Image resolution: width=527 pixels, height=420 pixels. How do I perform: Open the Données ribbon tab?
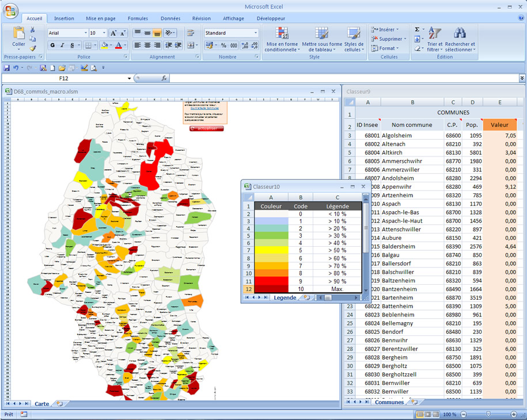point(170,18)
